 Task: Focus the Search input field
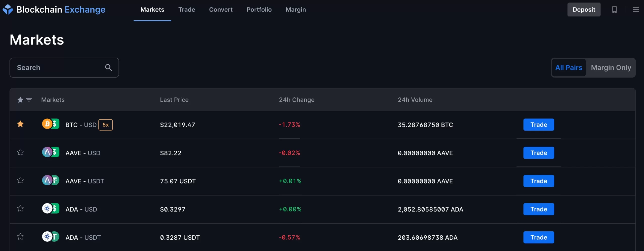[64, 68]
